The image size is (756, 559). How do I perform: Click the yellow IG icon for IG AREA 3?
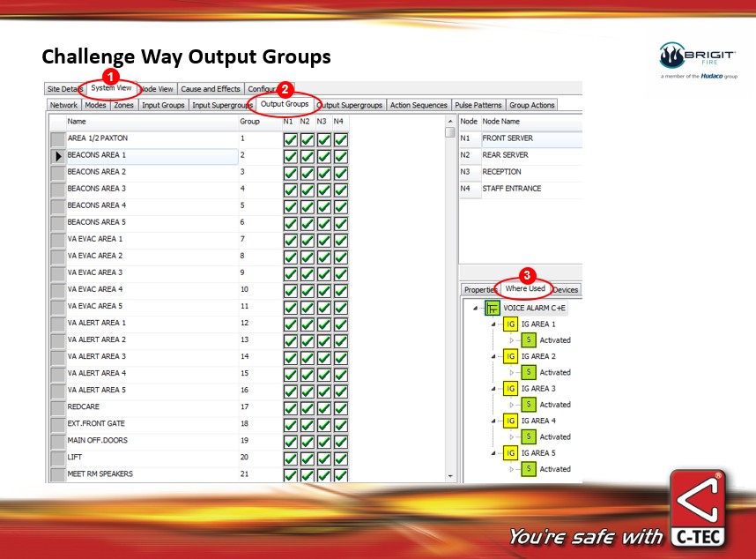pos(511,389)
